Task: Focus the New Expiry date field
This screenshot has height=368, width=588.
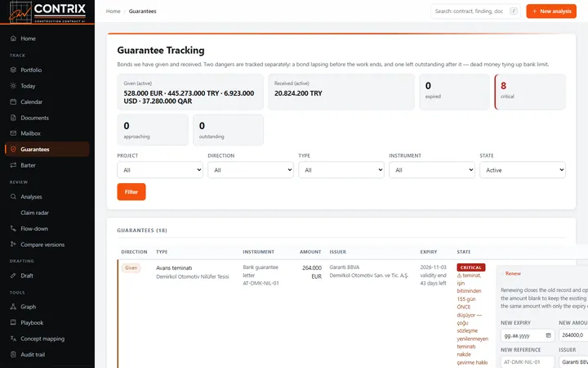Action: pyautogui.click(x=528, y=335)
